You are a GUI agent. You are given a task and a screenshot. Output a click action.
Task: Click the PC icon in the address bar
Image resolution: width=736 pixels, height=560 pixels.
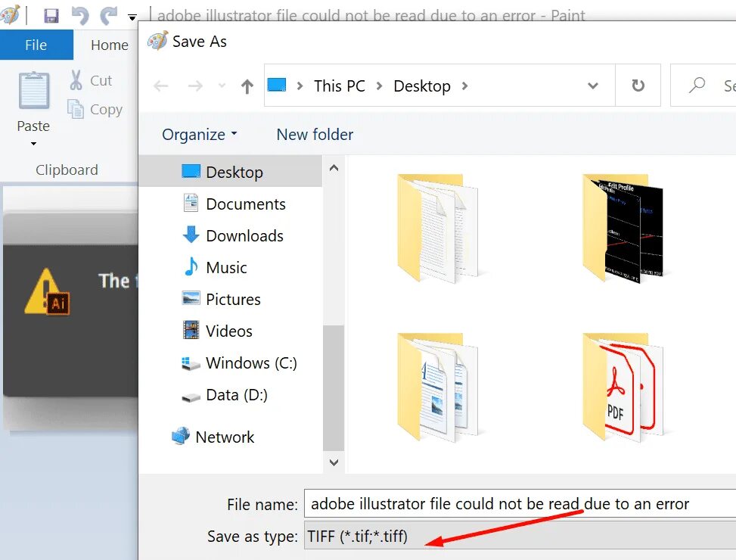pyautogui.click(x=277, y=85)
